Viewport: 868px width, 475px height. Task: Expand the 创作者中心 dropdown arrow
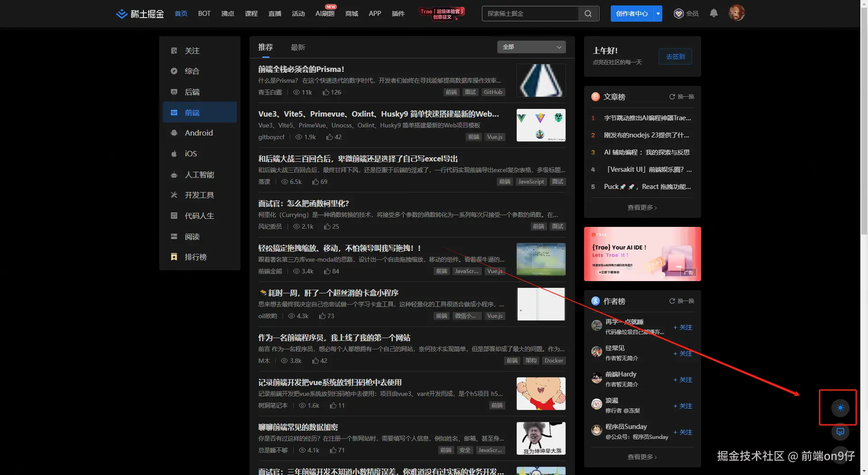tap(658, 14)
